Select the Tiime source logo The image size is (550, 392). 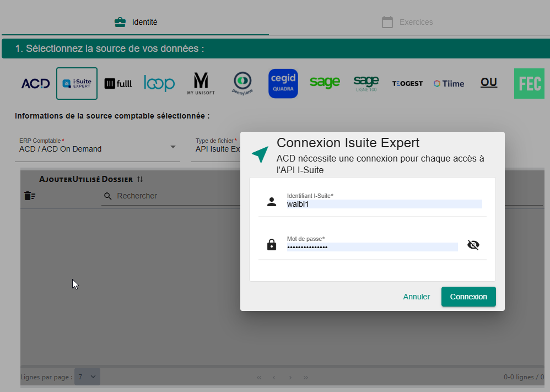coord(449,84)
